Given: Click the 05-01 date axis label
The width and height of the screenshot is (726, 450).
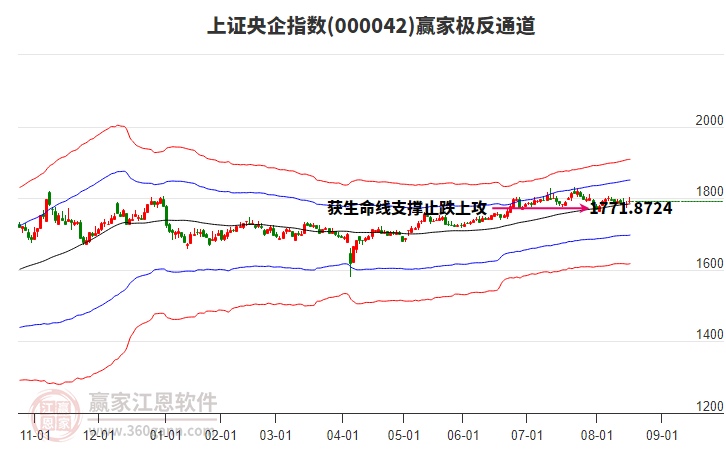Looking at the screenshot, I should (404, 436).
